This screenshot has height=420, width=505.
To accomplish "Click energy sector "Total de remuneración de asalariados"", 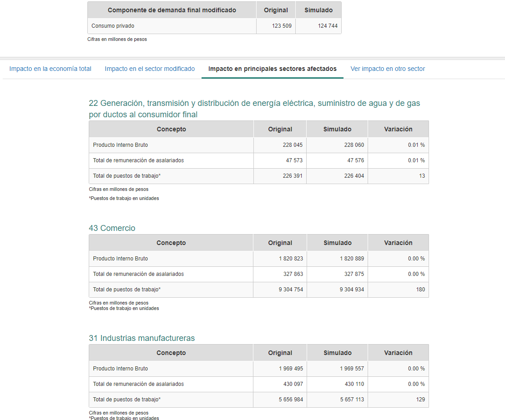I will coord(138,160).
